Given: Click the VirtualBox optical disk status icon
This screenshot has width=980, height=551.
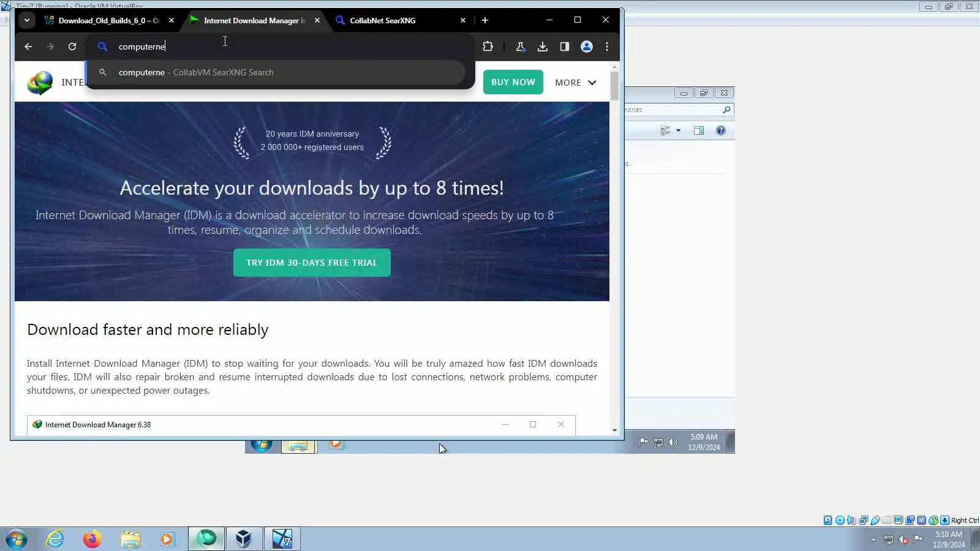Looking at the screenshot, I should point(840,520).
